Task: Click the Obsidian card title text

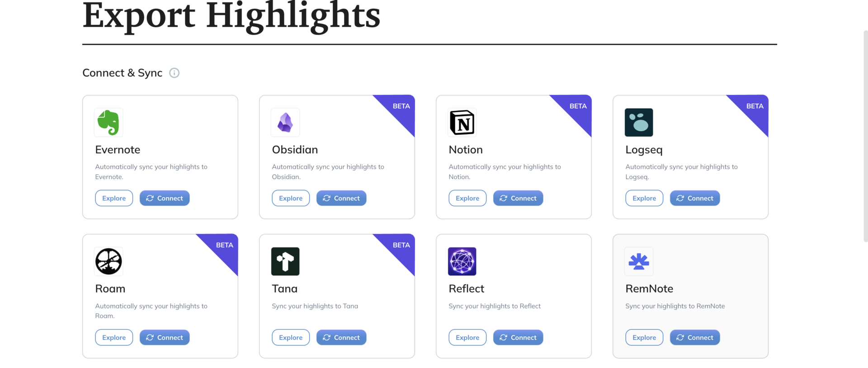Action: [295, 150]
